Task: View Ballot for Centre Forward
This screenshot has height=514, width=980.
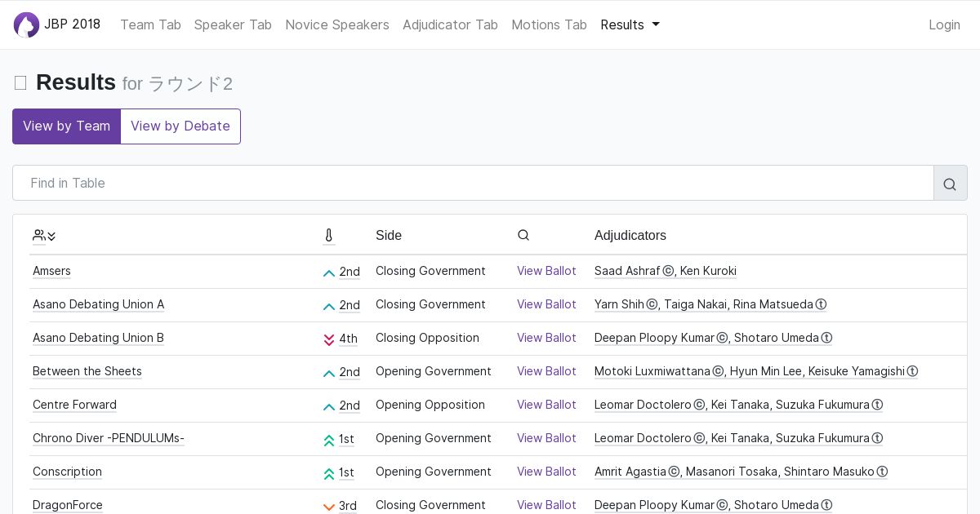Action: 546,405
